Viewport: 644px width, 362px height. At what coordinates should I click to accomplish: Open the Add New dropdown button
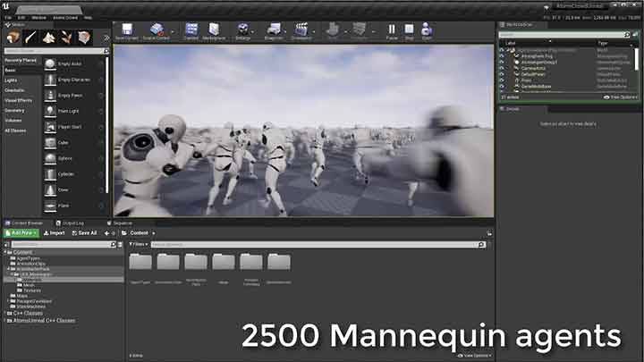point(21,233)
